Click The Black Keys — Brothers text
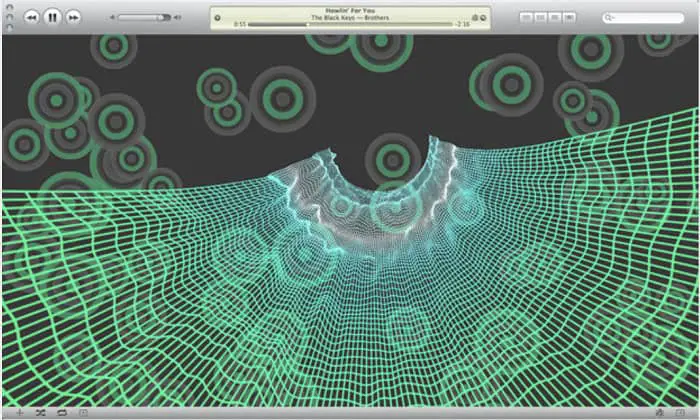This screenshot has height=420, width=700. click(x=350, y=18)
